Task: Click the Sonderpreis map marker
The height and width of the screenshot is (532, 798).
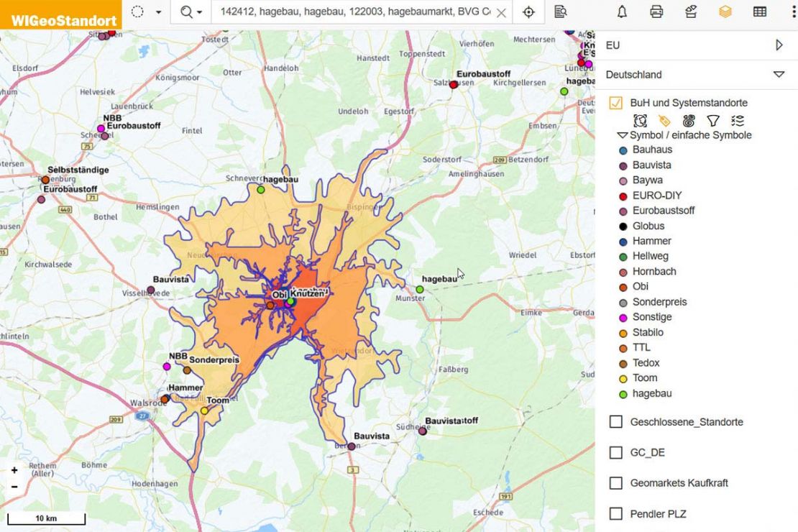Action: click(187, 371)
